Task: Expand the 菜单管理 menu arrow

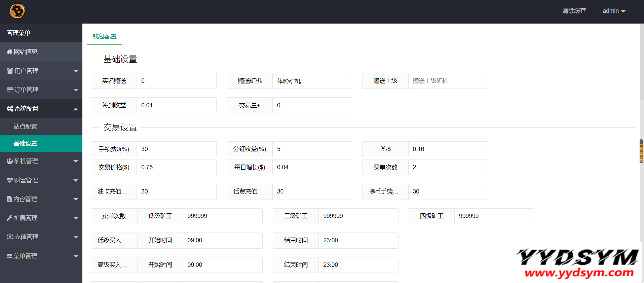Action: [76, 256]
